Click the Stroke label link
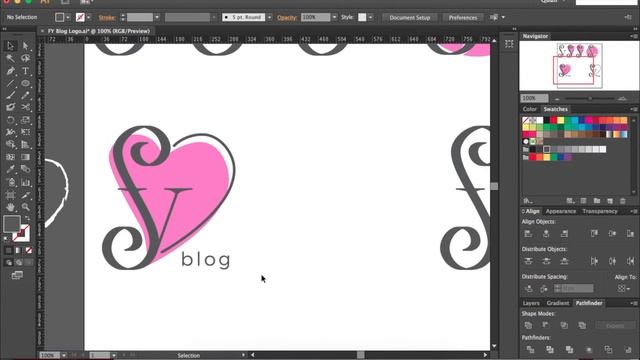The width and height of the screenshot is (640, 360). pyautogui.click(x=107, y=18)
